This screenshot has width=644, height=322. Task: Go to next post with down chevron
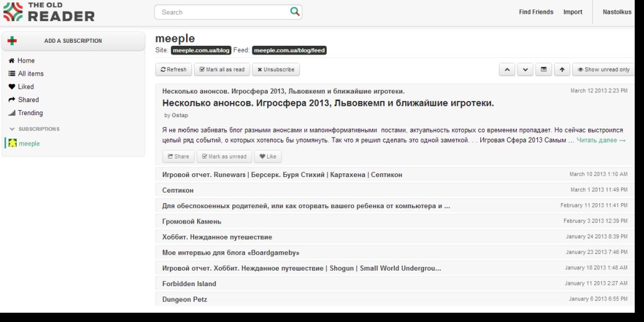[x=526, y=70]
